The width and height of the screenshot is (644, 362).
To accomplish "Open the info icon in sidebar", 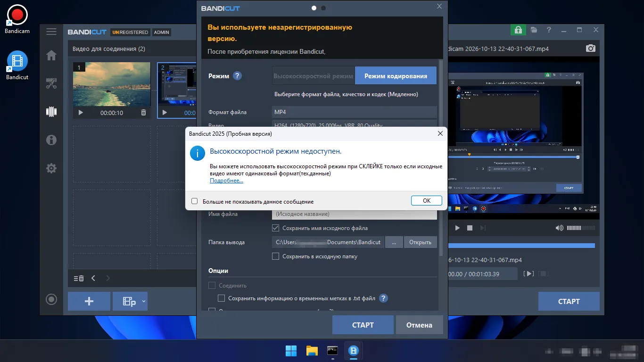I will click(51, 140).
